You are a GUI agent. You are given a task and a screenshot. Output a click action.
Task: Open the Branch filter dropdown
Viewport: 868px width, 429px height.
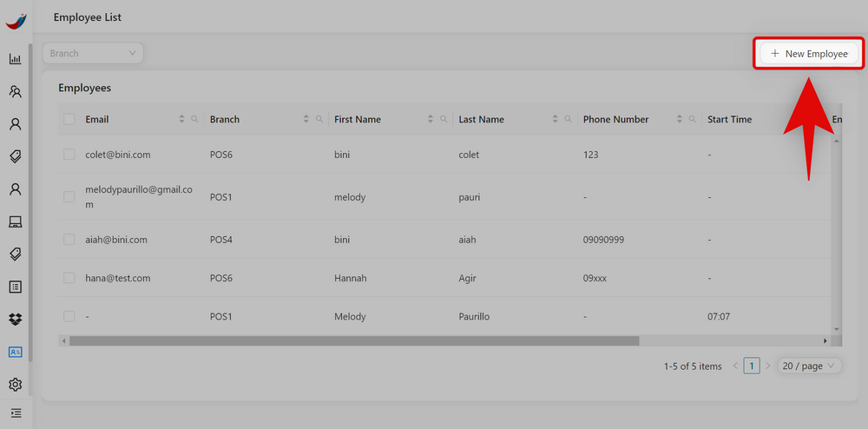[93, 53]
